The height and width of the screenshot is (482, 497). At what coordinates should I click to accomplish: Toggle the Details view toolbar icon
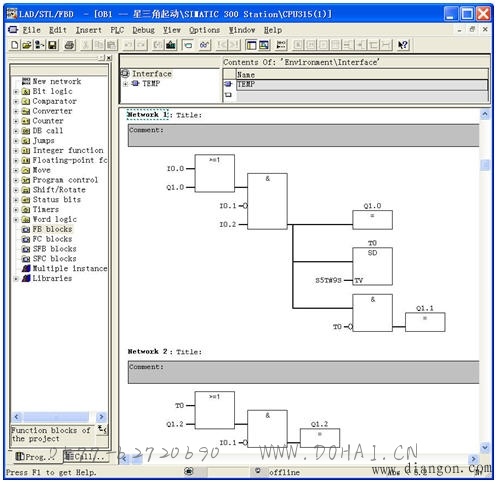(x=264, y=45)
